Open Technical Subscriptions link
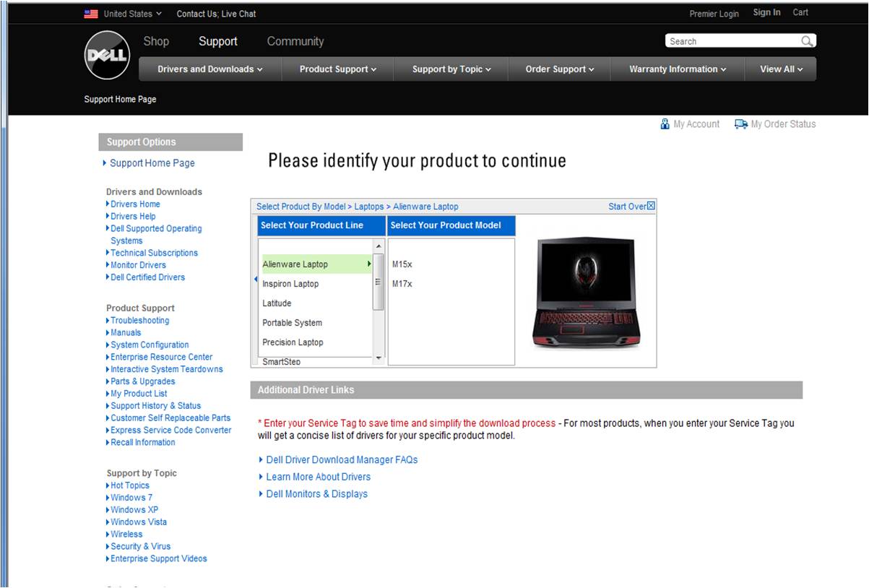Image resolution: width=869 pixels, height=588 pixels. click(x=154, y=253)
